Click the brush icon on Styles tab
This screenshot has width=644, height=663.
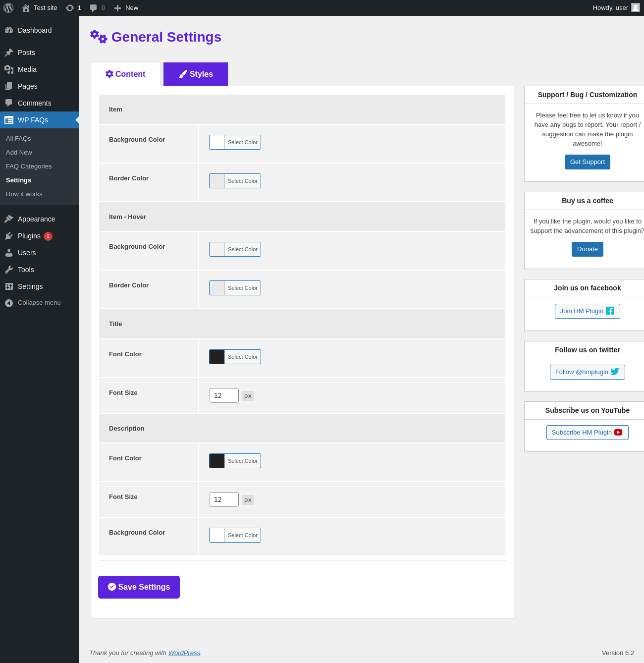183,74
